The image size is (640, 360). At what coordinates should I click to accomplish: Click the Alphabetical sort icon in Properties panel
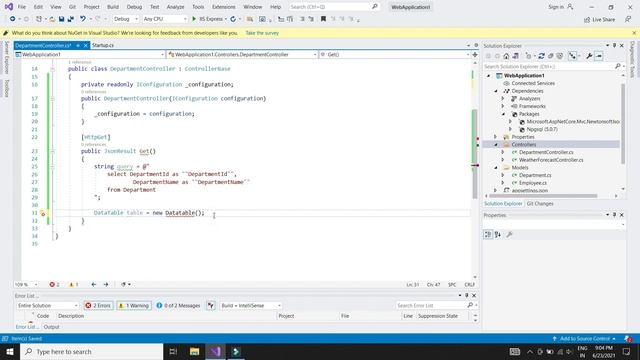tap(498, 234)
